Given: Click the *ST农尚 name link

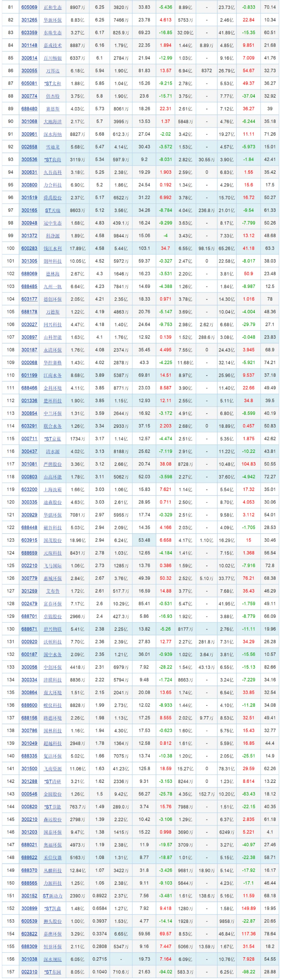Looking at the screenshot, I should (53, 159).
